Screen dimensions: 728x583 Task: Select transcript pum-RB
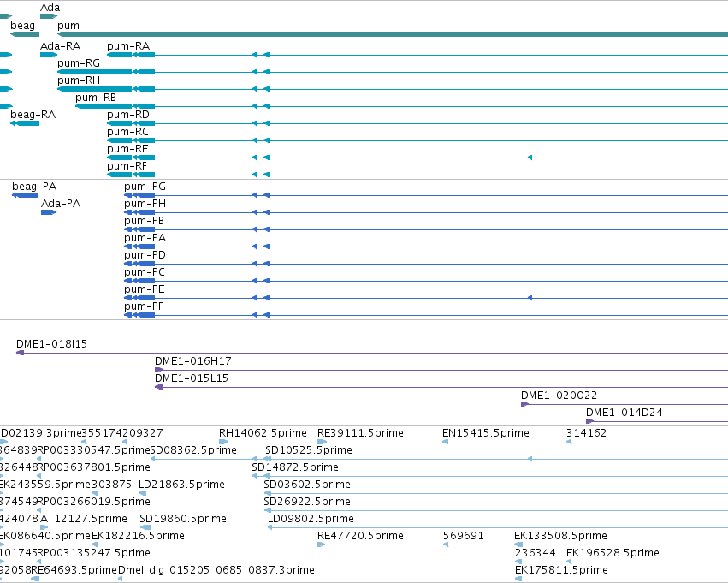coord(96,98)
